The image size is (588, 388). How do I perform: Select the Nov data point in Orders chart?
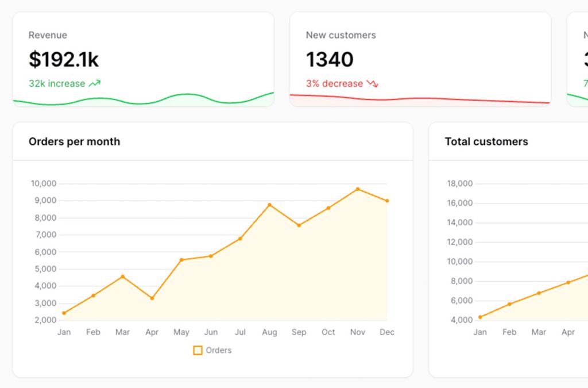click(358, 189)
